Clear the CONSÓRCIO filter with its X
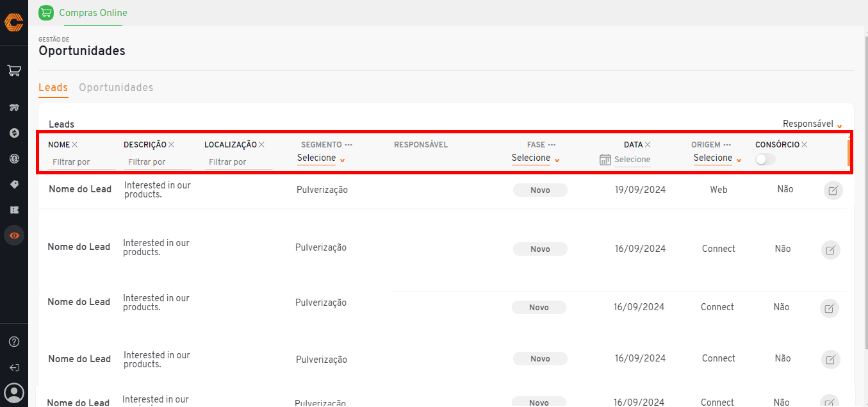The image size is (868, 407). coord(804,145)
